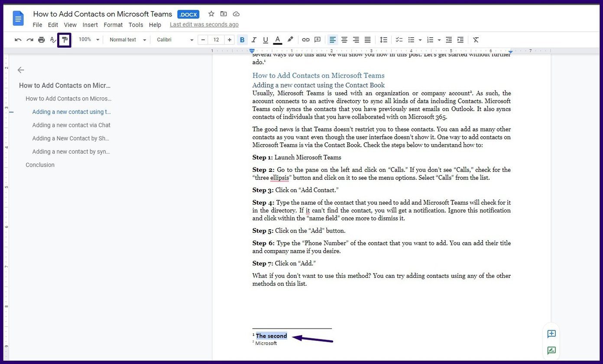Activate the Paint format tool
Image resolution: width=603 pixels, height=364 pixels.
pos(65,40)
